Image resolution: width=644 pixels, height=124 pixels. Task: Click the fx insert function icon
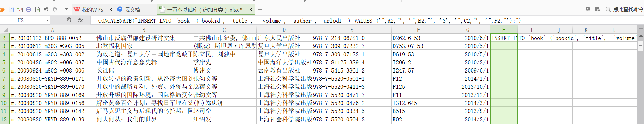[x=80, y=20]
